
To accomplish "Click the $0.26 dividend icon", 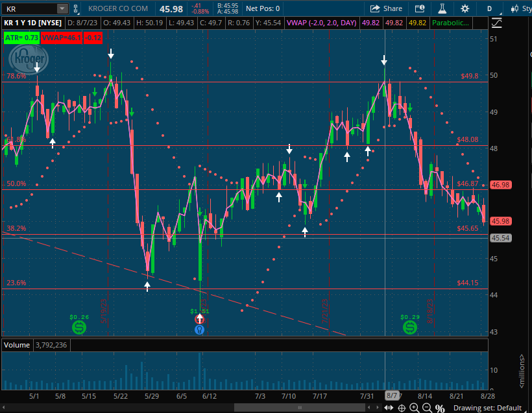I will point(79,327).
